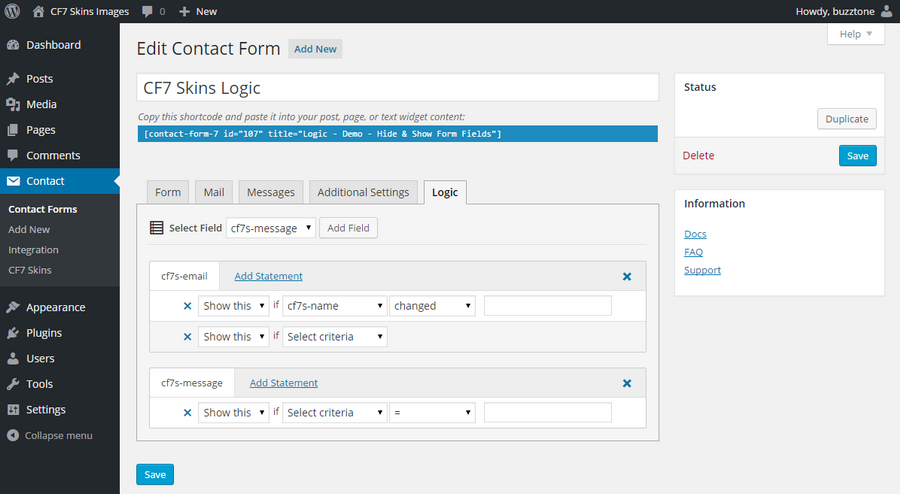This screenshot has width=900, height=494.
Task: Delete the cf7s-name changed statement row
Action: point(187,306)
